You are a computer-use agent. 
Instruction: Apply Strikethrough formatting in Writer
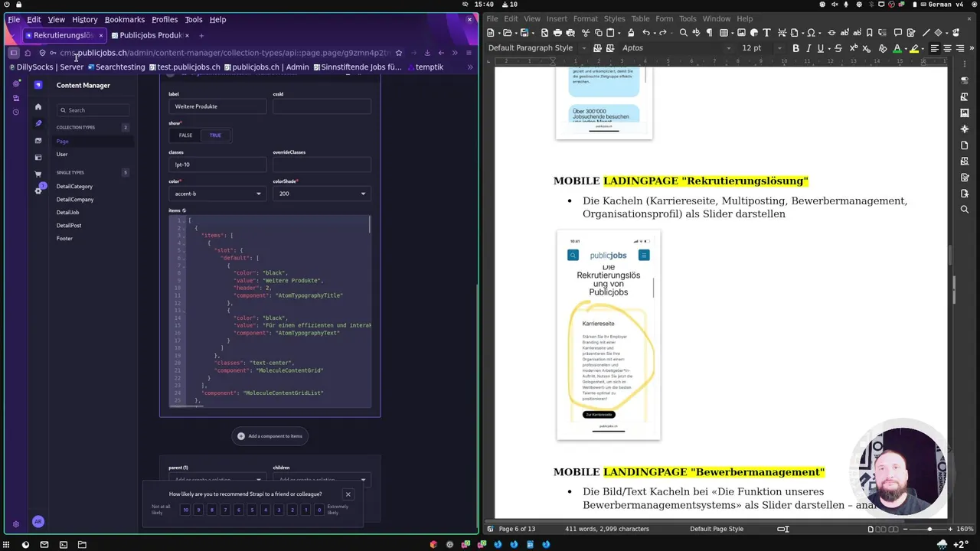click(x=838, y=48)
